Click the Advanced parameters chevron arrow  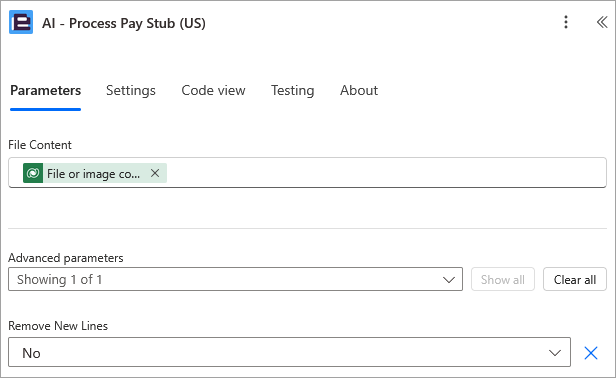click(x=449, y=280)
